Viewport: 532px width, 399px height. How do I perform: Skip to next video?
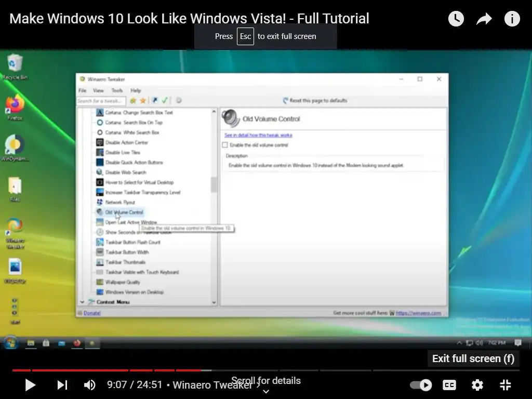tap(62, 385)
